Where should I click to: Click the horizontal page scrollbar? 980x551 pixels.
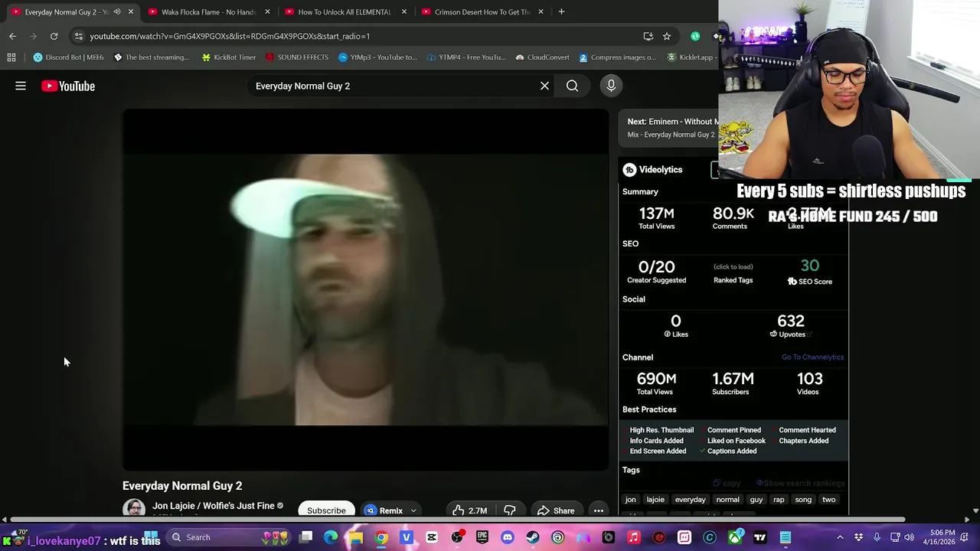pos(457,520)
